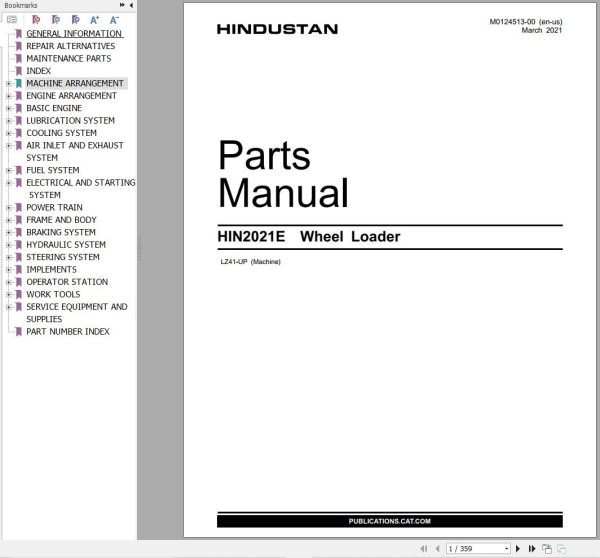Screen dimensions: 600x558
Task: Expand the IMPLEMENTS bookmark
Action: click(x=8, y=270)
